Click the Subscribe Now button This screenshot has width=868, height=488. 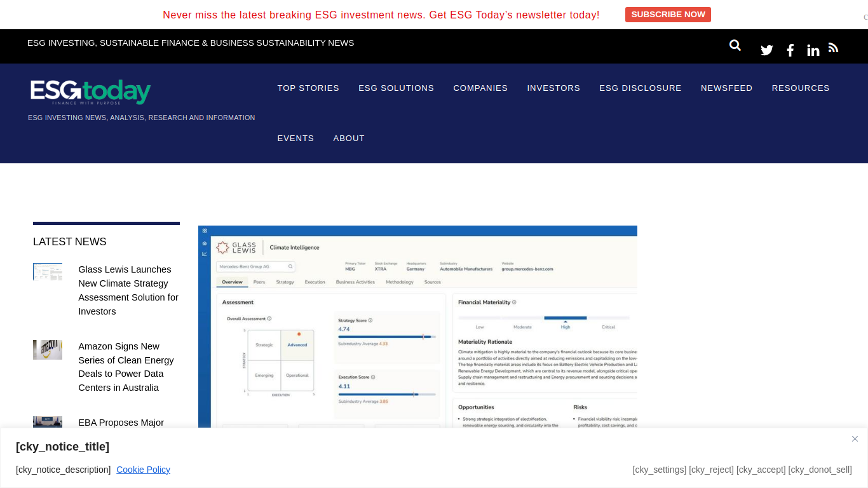[668, 15]
